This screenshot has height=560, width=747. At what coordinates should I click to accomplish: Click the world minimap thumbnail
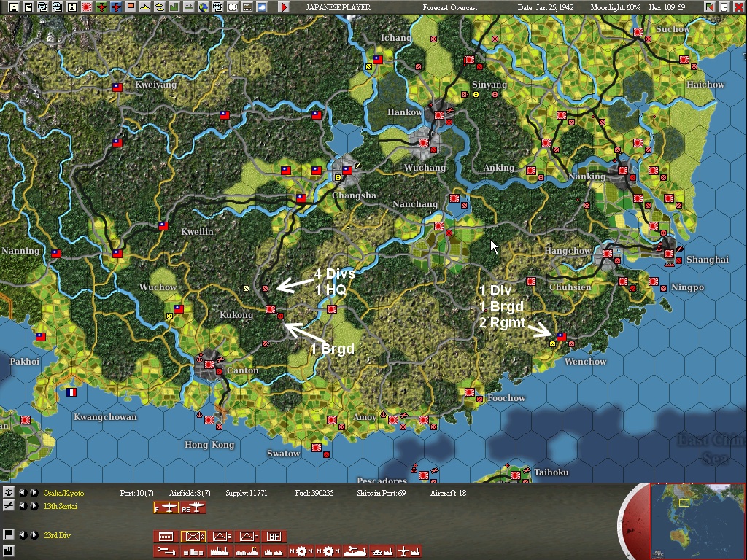[697, 521]
